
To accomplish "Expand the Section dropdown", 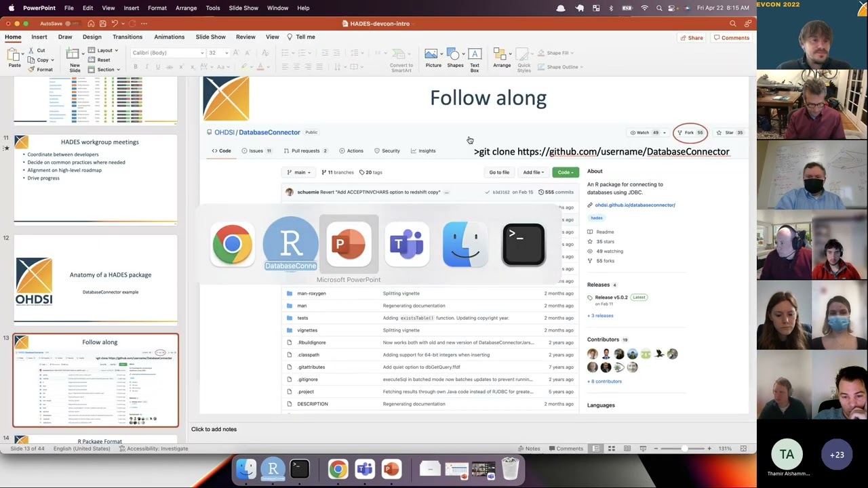I will tap(104, 69).
